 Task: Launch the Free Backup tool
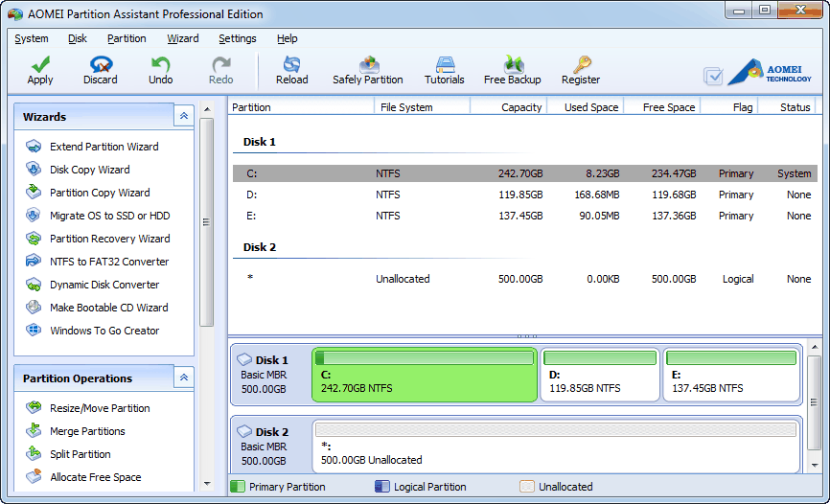(512, 65)
